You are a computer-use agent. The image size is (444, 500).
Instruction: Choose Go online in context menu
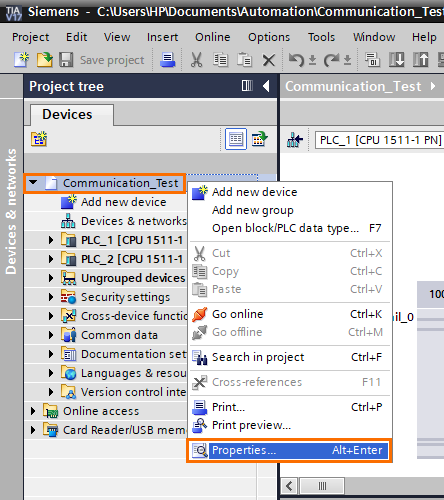(289, 314)
